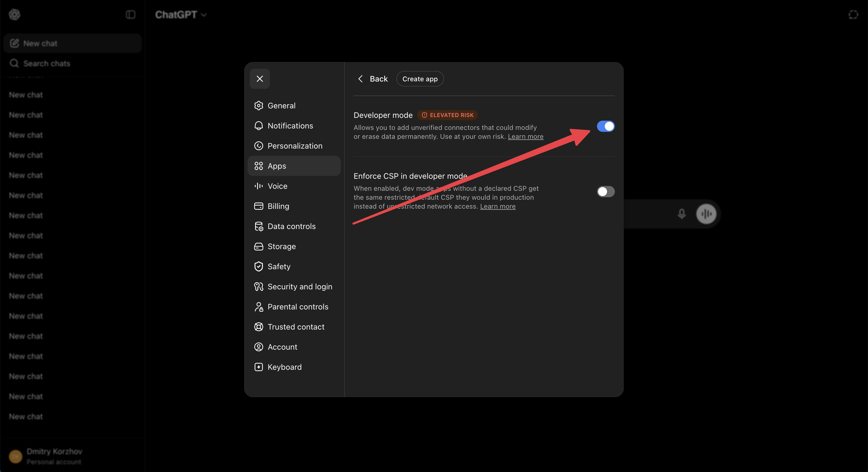Open the ChatGPT model dropdown
This screenshot has height=472, width=868.
tap(181, 15)
